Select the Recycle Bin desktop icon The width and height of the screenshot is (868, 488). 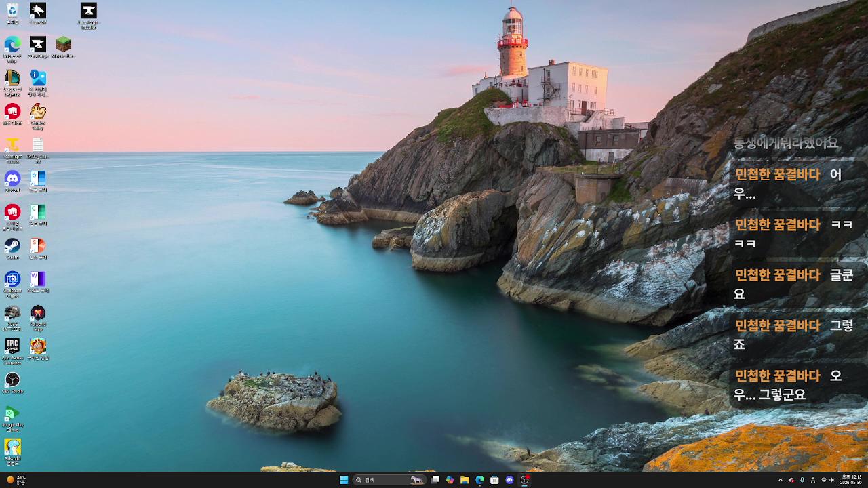pos(12,13)
